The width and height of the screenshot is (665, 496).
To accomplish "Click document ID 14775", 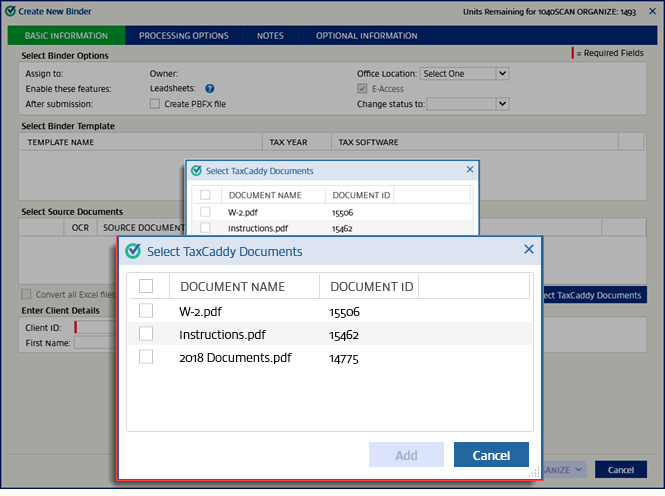I will click(x=344, y=359).
